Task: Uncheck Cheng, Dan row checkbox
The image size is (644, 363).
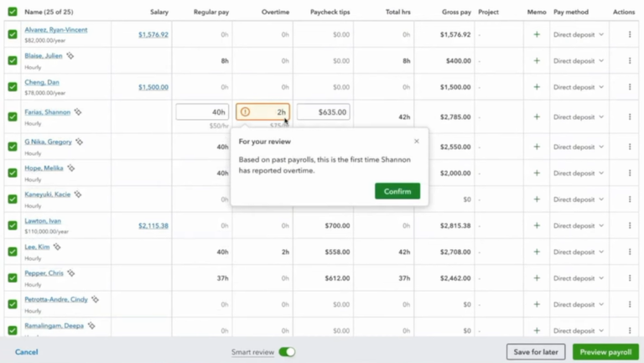Action: 13,87
